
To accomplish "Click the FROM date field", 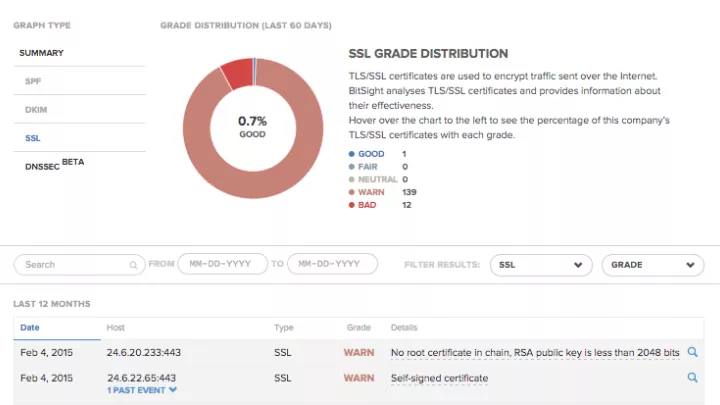I will pyautogui.click(x=222, y=265).
